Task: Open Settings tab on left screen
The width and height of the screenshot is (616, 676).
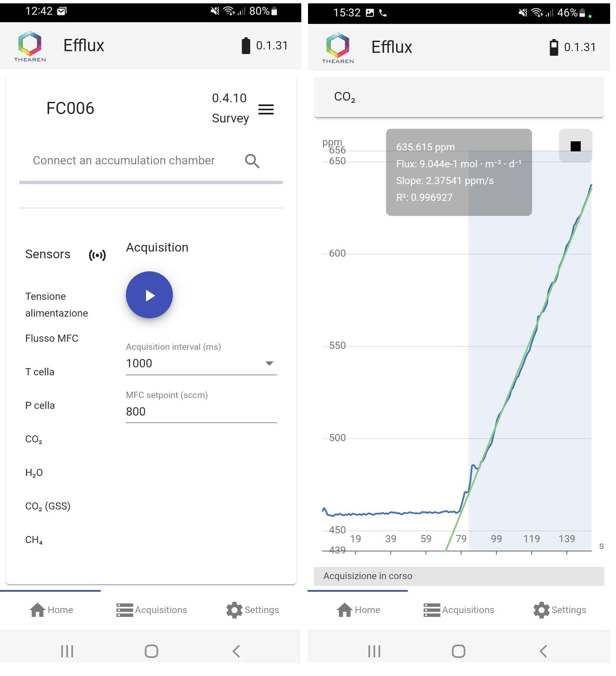Action: click(253, 610)
